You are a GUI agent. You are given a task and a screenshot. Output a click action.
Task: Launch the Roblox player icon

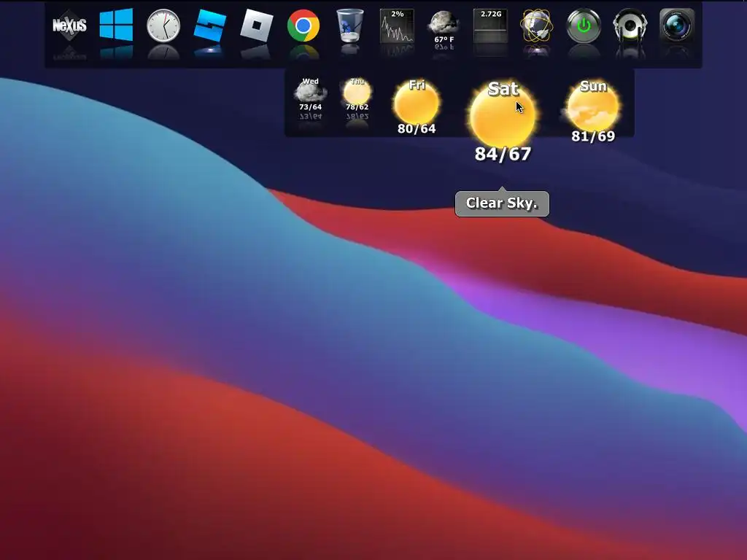click(x=256, y=26)
